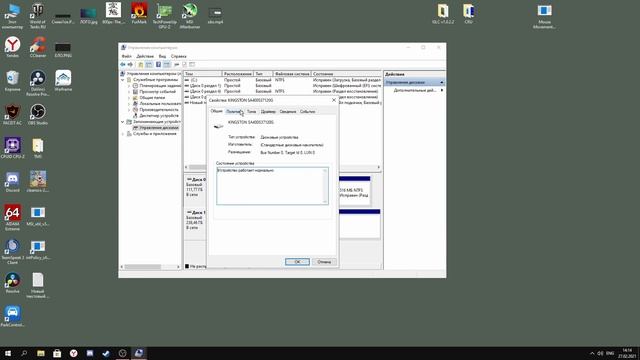640x360 pixels.
Task: Click the Forward arrow in Computer Management toolbar
Action: [x=130, y=64]
